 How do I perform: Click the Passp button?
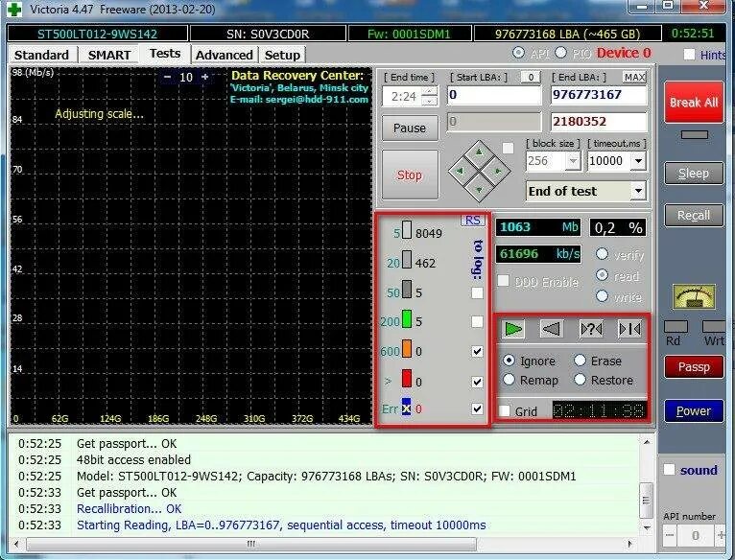tap(694, 366)
